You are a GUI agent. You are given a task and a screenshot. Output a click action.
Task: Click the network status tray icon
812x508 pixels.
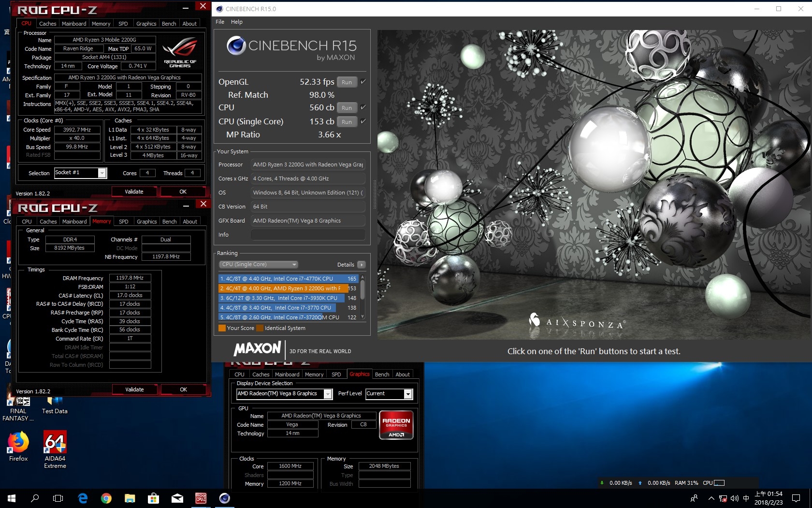point(723,498)
